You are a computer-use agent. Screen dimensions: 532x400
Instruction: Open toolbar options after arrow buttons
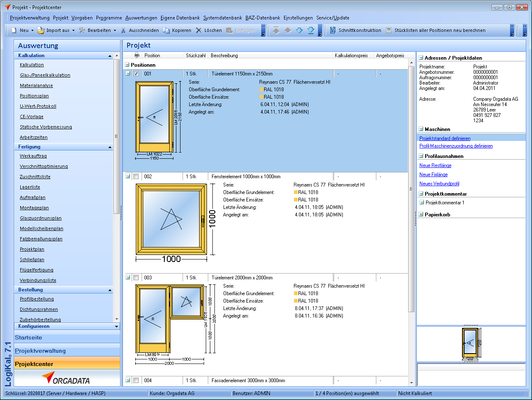[320, 30]
